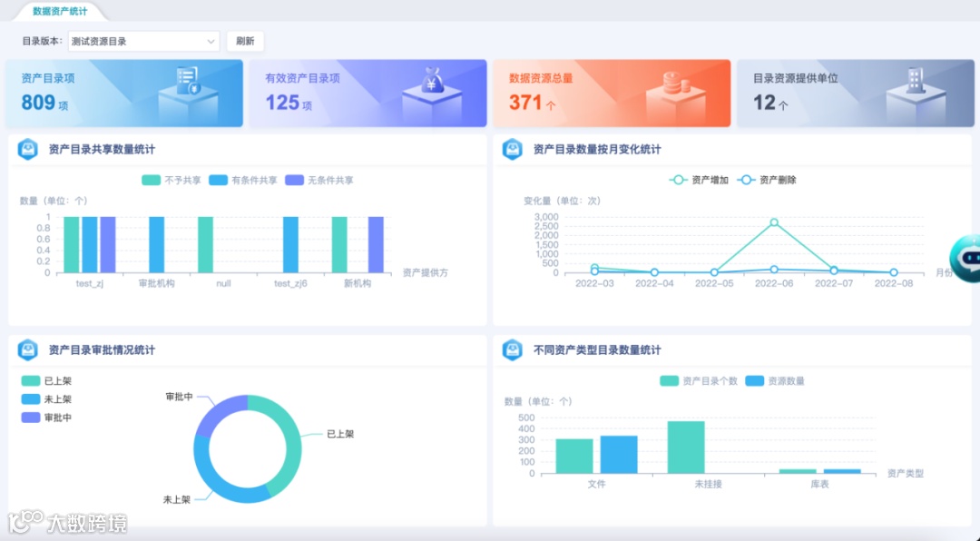The image size is (980, 541).
Task: Click the purple bar above 新机构
Action: pos(376,245)
